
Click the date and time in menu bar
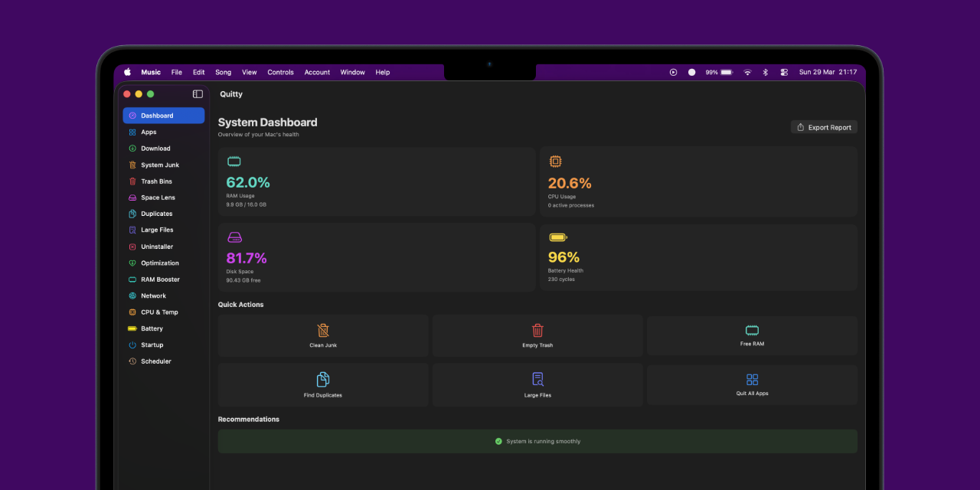coord(828,72)
